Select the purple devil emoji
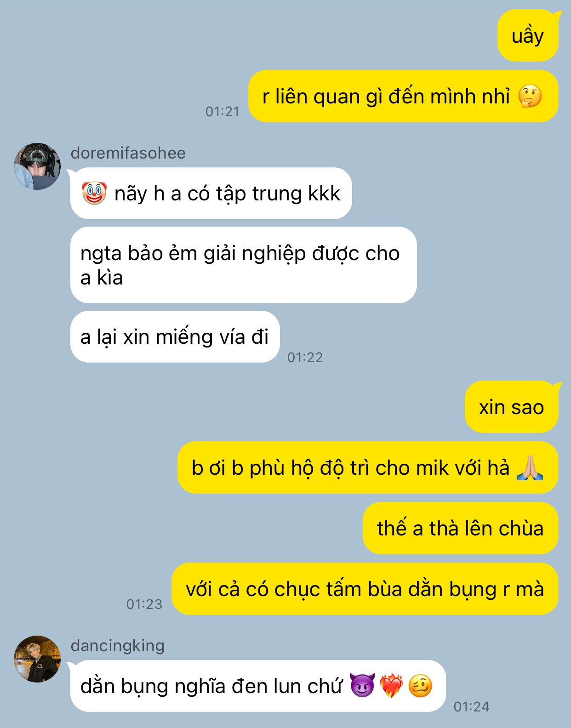Screen dimensions: 571x728 point(363,686)
